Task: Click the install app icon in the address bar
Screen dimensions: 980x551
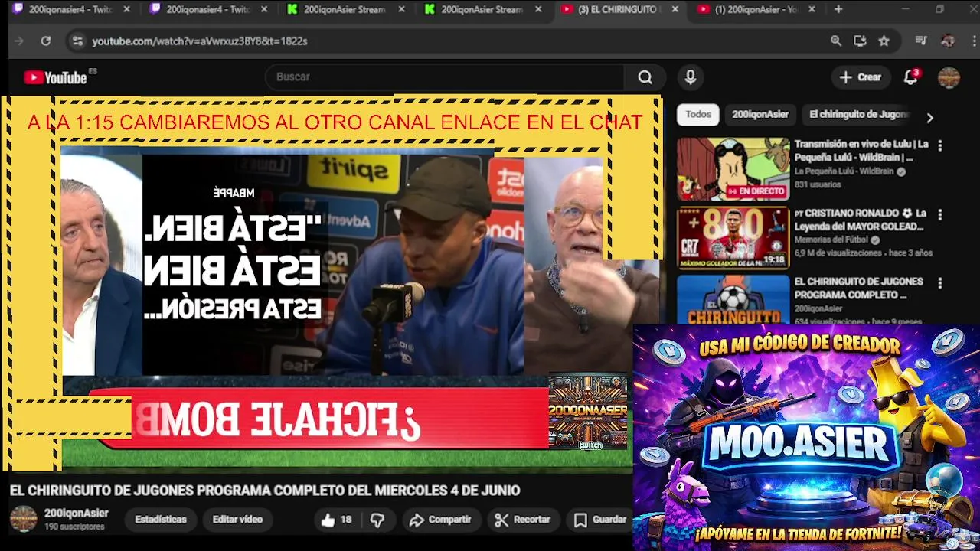Action: click(860, 41)
